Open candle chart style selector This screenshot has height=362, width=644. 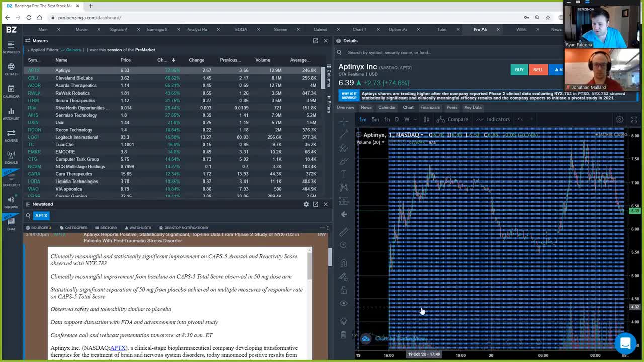point(426,119)
